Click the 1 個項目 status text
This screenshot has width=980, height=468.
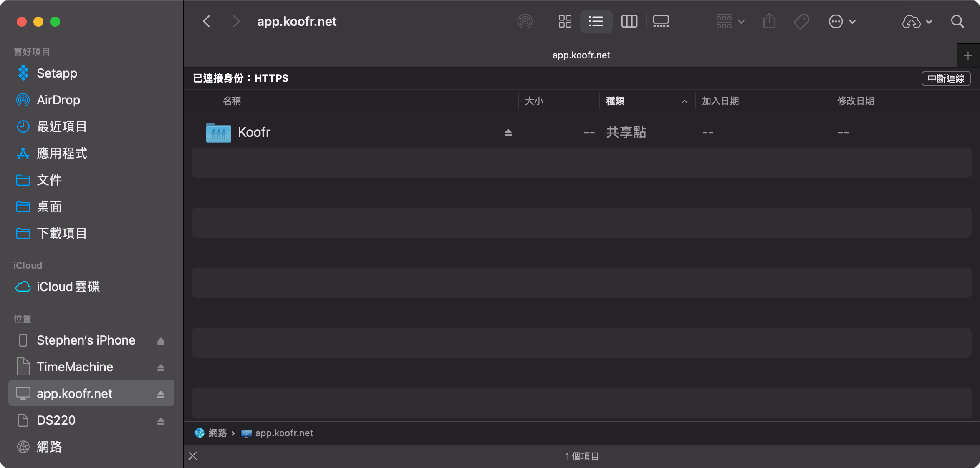(582, 456)
